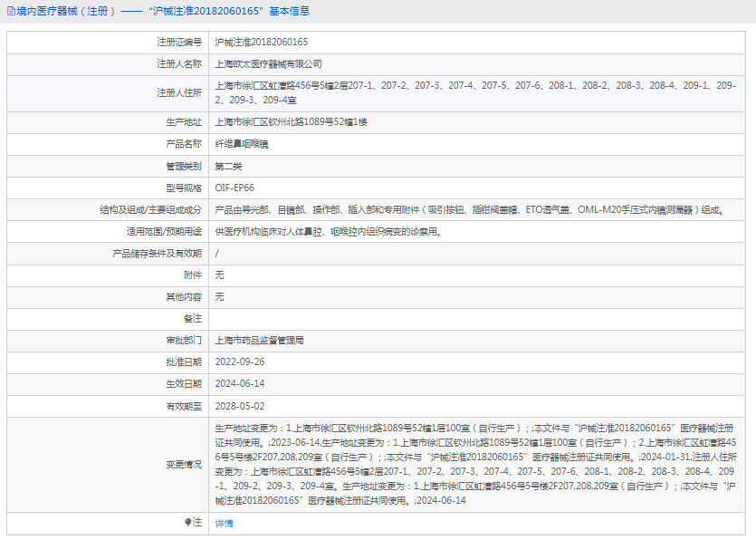Click the approval date 2022-09-26
This screenshot has height=540, width=756.
[x=240, y=362]
